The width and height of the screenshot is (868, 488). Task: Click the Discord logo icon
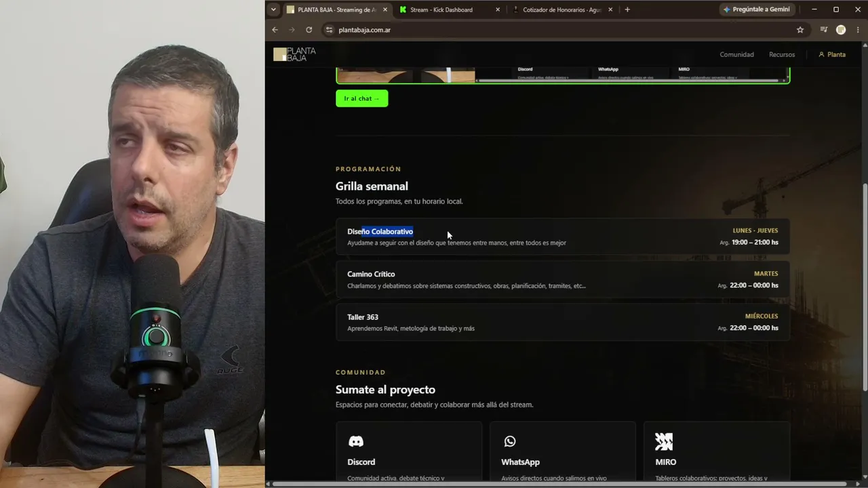click(x=356, y=442)
